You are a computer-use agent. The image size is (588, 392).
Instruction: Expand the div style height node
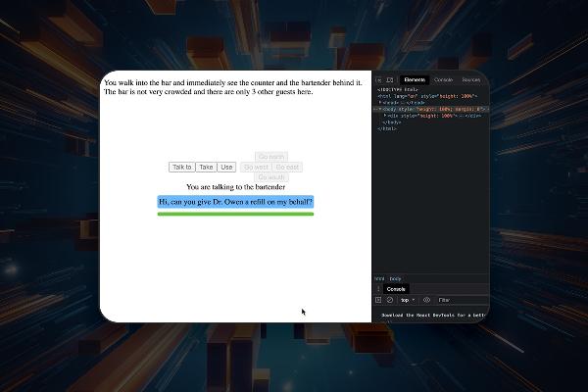pos(385,116)
